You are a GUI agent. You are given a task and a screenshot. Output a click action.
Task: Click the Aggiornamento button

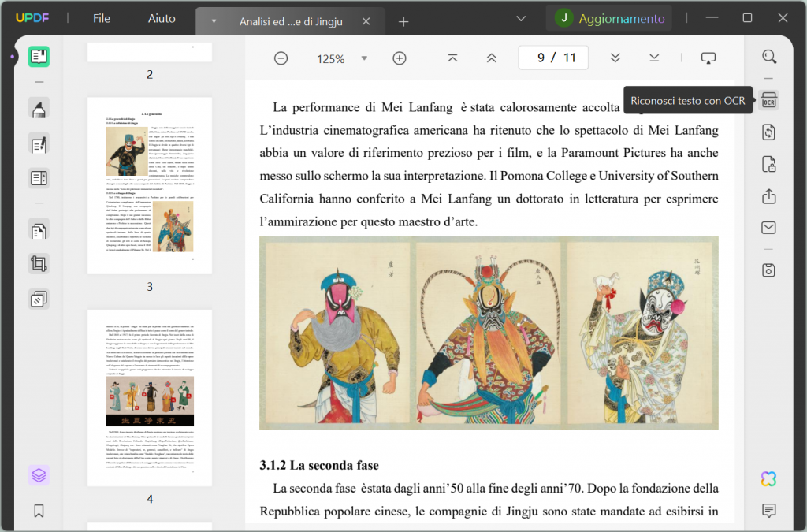click(621, 18)
